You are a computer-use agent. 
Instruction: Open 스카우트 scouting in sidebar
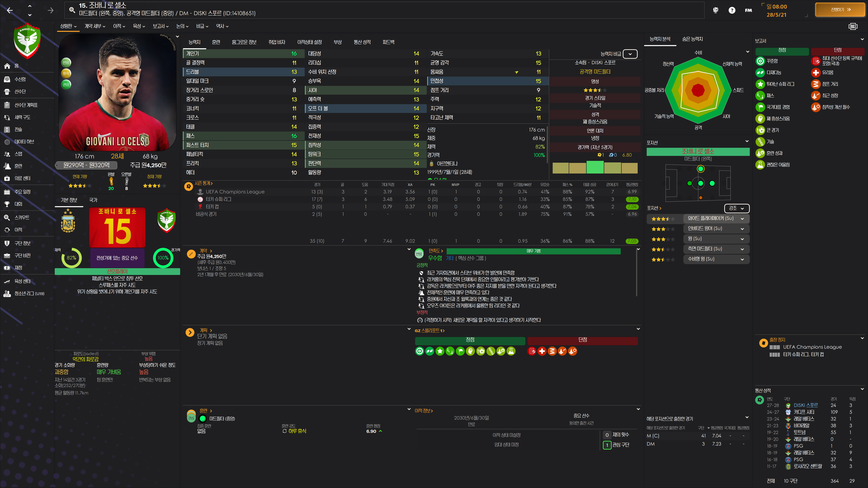[x=21, y=217]
